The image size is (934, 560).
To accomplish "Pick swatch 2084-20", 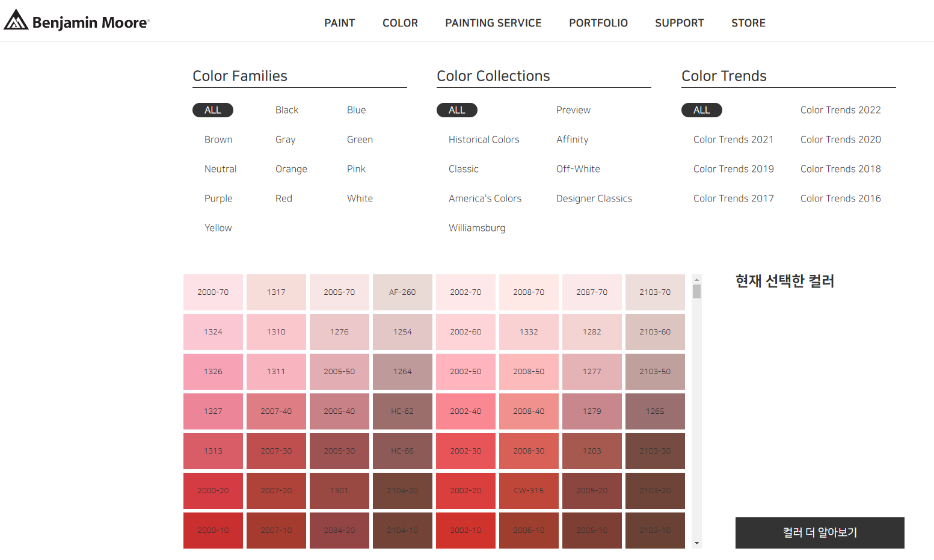I will [339, 531].
